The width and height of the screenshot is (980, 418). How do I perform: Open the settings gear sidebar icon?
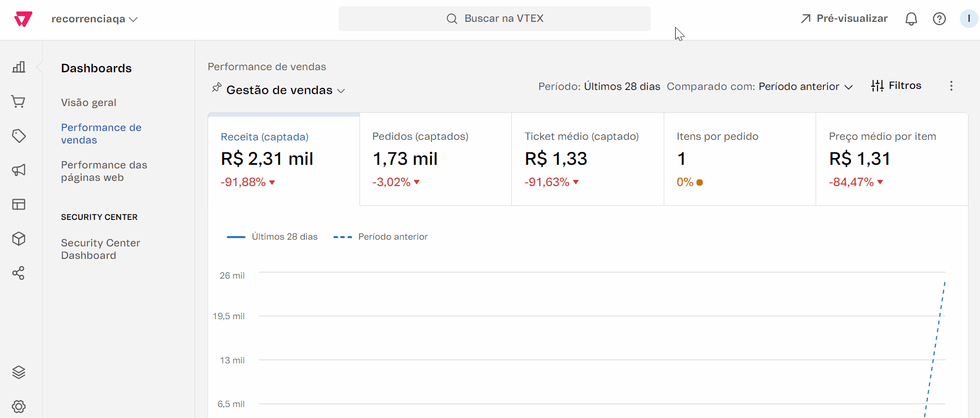coord(19,407)
